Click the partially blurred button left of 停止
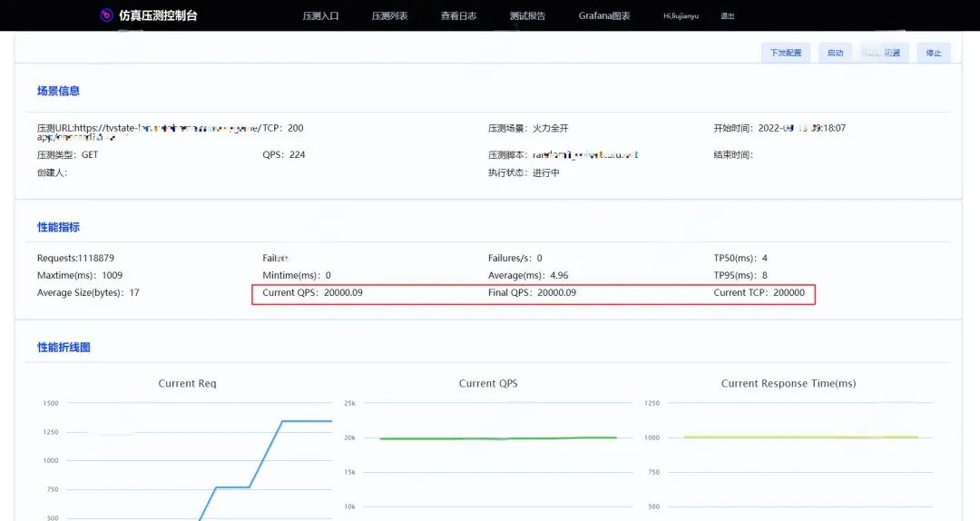Screen dimensions: 980x521 (884, 53)
